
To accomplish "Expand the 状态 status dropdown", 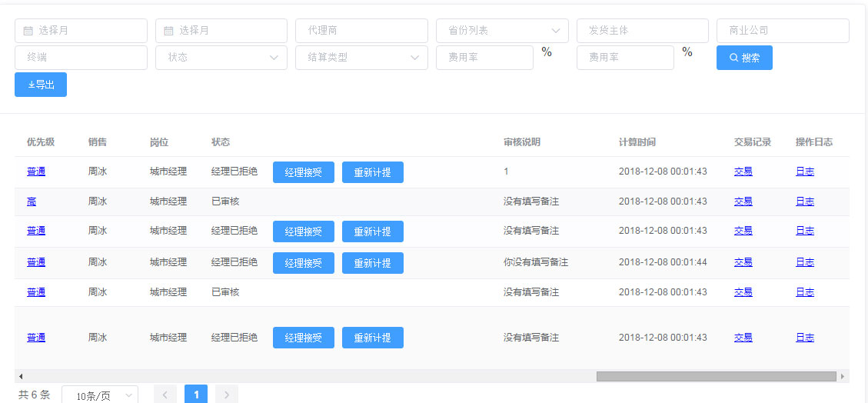I will 221,58.
